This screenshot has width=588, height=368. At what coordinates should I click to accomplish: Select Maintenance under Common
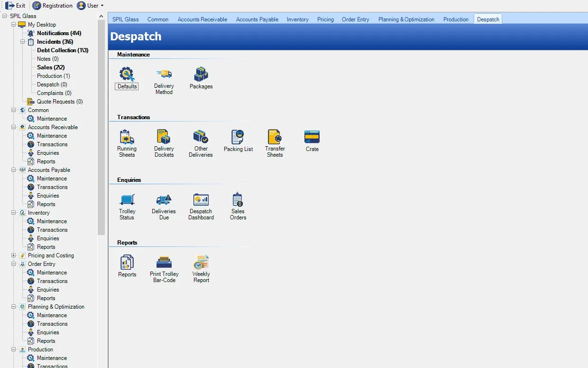coord(52,119)
